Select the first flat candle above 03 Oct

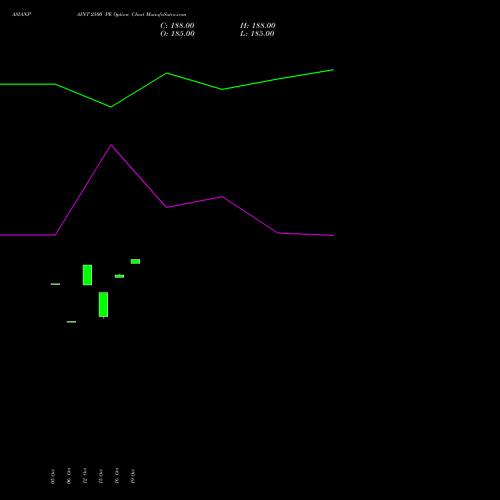click(55, 284)
